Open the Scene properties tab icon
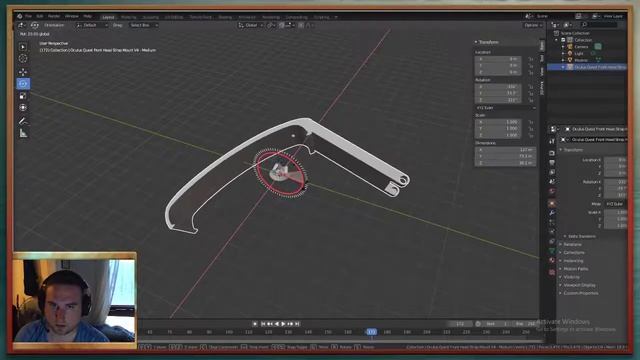Image resolution: width=640 pixels, height=360 pixels. [552, 182]
